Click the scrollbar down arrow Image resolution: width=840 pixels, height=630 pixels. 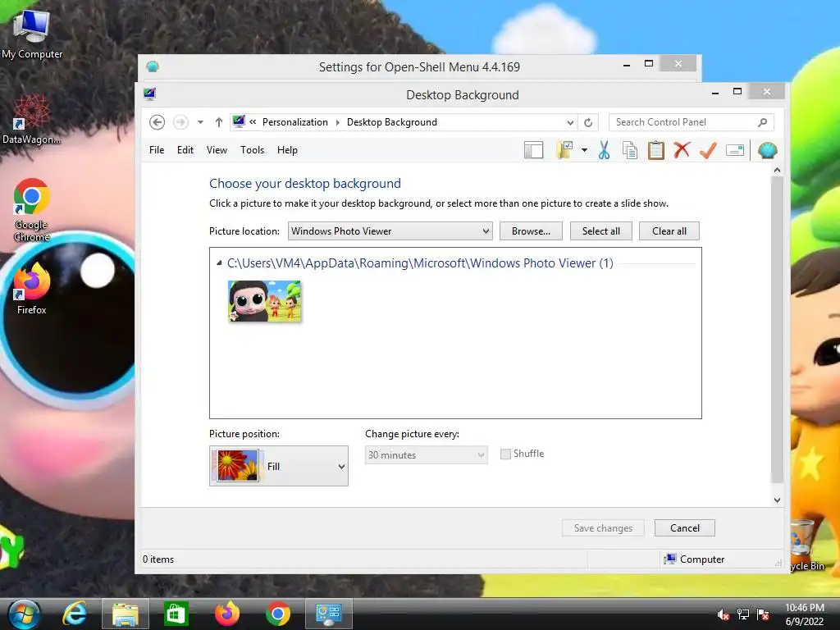coord(778,500)
